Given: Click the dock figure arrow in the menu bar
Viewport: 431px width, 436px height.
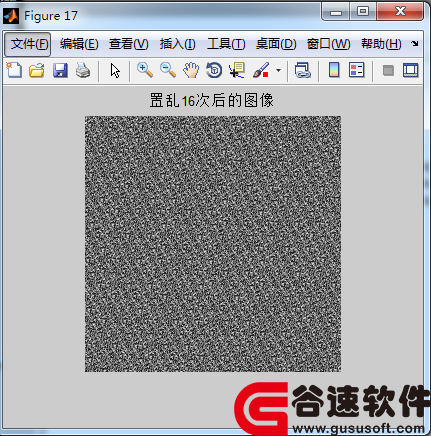Looking at the screenshot, I should click(415, 44).
